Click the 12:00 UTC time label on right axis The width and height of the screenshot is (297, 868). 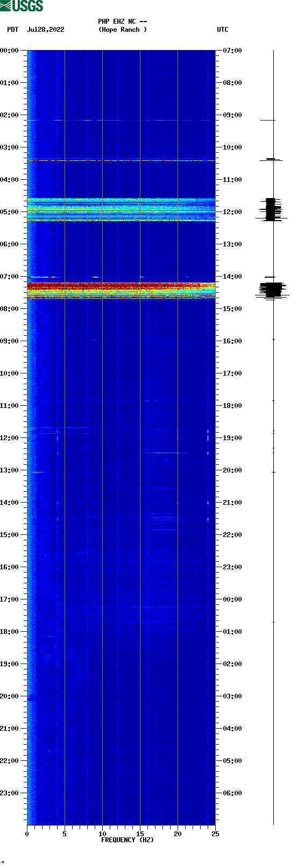click(232, 212)
